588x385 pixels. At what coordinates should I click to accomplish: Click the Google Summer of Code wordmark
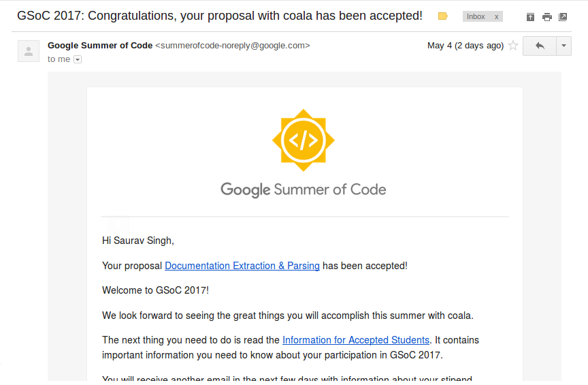point(304,189)
